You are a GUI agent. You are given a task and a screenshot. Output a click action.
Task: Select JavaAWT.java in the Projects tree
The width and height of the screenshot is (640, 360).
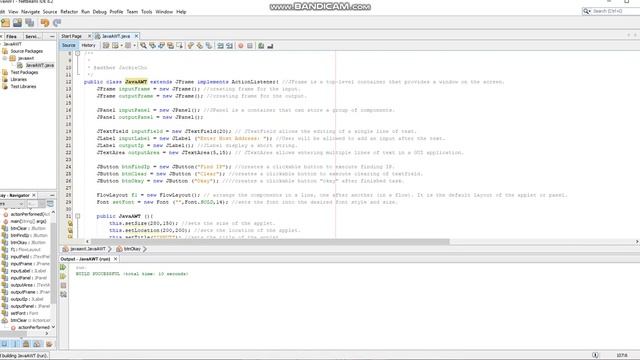click(x=39, y=65)
